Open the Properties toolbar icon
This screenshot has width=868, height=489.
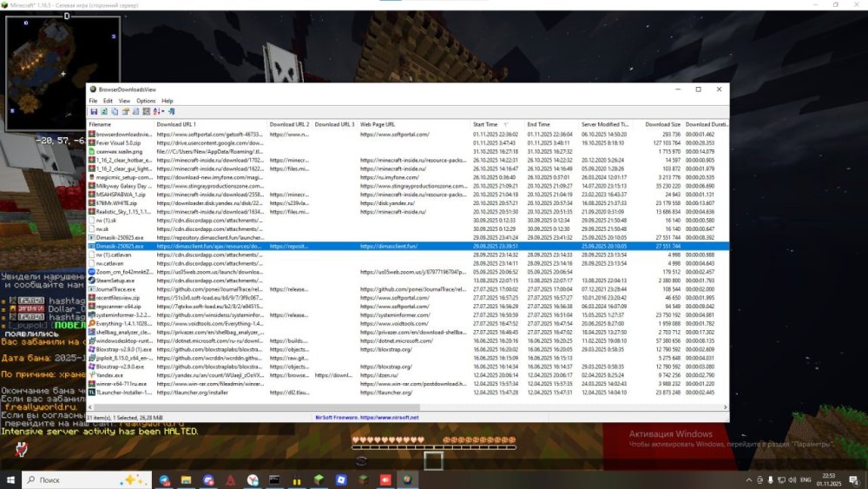tap(125, 111)
